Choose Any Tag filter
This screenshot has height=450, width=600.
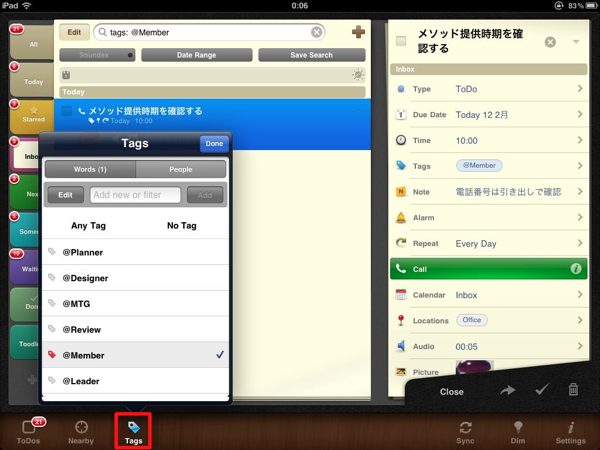(88, 225)
